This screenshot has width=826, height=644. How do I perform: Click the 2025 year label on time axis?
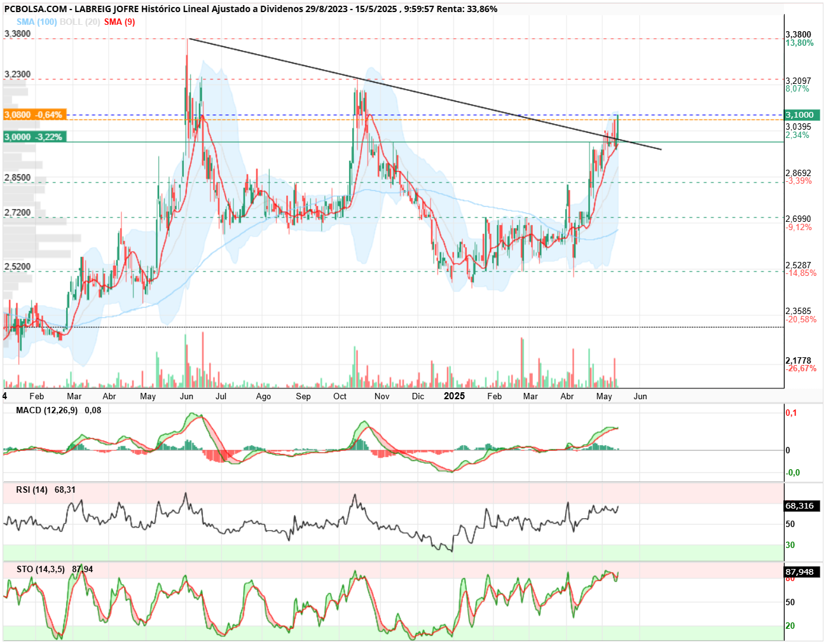tap(454, 396)
